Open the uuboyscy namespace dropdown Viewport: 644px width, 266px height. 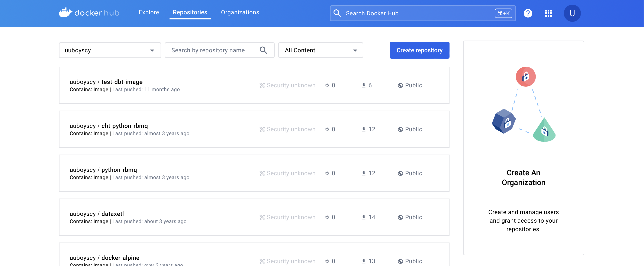tap(110, 50)
